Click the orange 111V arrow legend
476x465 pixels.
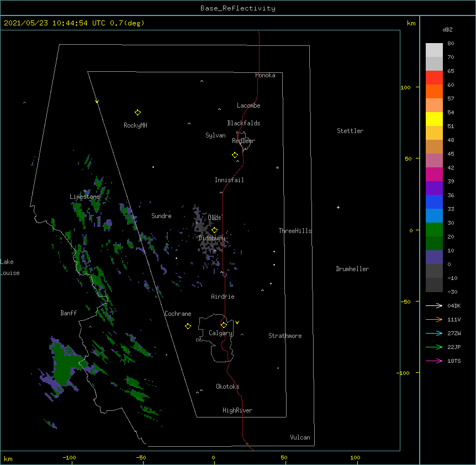tap(434, 319)
